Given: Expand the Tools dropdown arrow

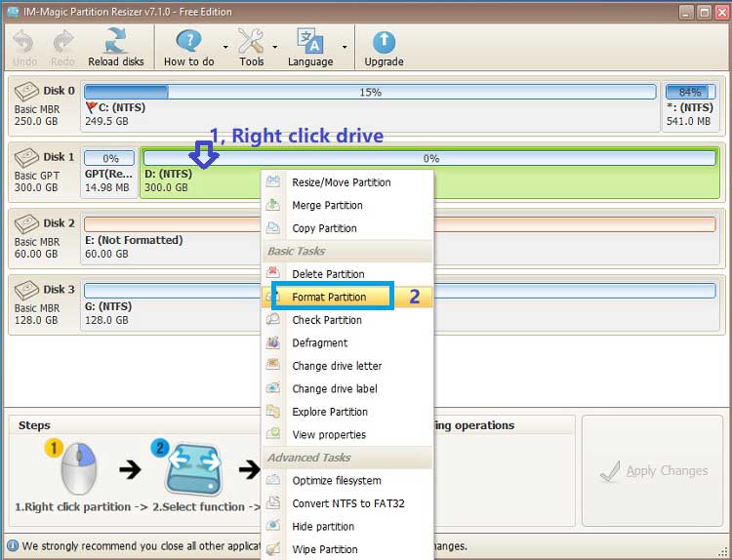Looking at the screenshot, I should (x=275, y=47).
